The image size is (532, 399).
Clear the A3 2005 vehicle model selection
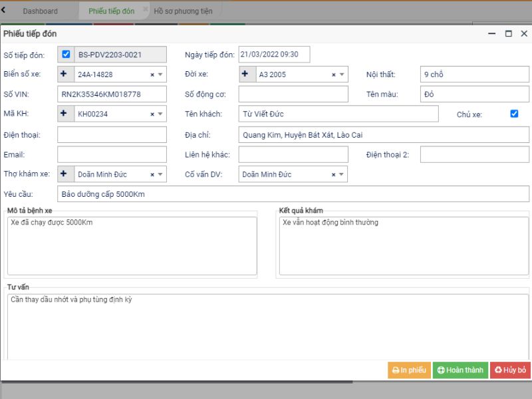click(x=334, y=75)
